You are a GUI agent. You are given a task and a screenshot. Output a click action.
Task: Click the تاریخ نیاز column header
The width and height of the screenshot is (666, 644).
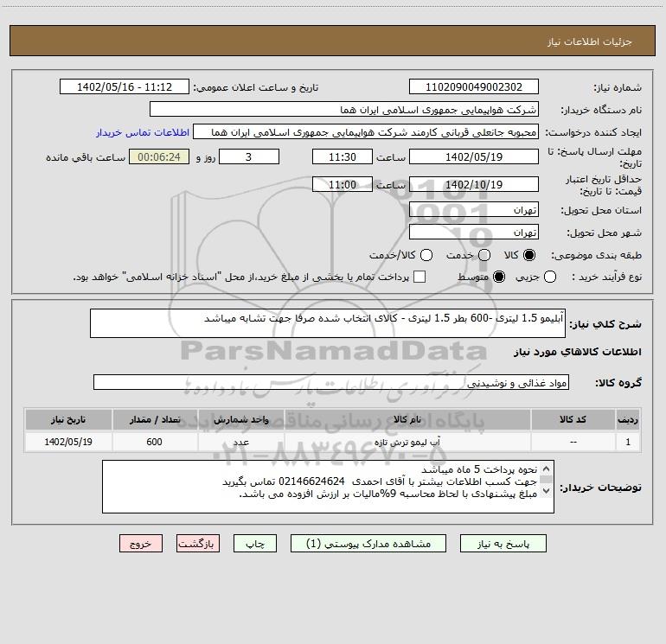[68, 420]
